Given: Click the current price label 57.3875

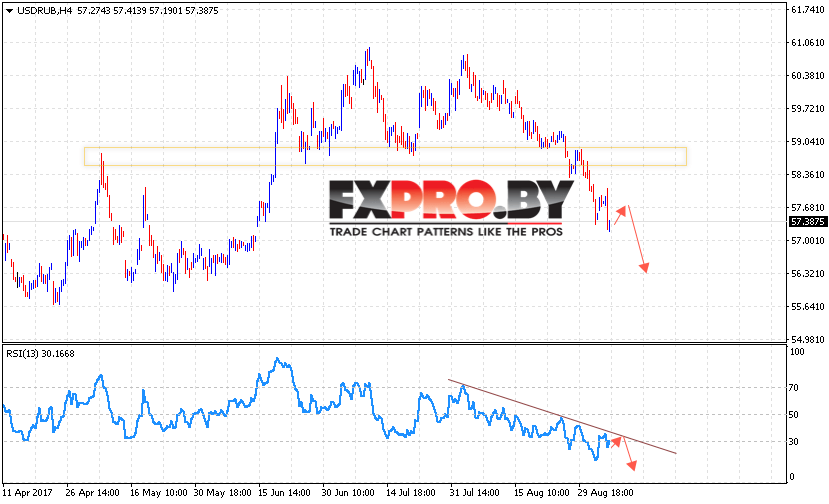Looking at the screenshot, I should coord(807,222).
